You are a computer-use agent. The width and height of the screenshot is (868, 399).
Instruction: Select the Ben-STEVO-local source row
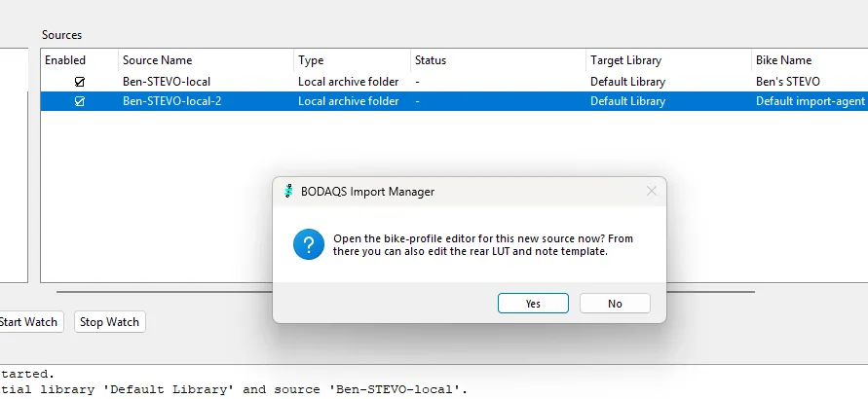point(454,82)
